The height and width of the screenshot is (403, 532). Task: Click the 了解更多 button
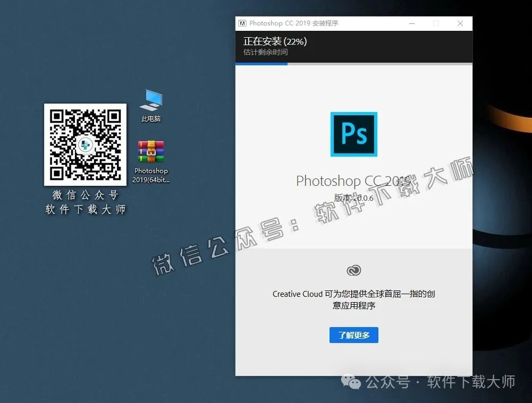[353, 335]
